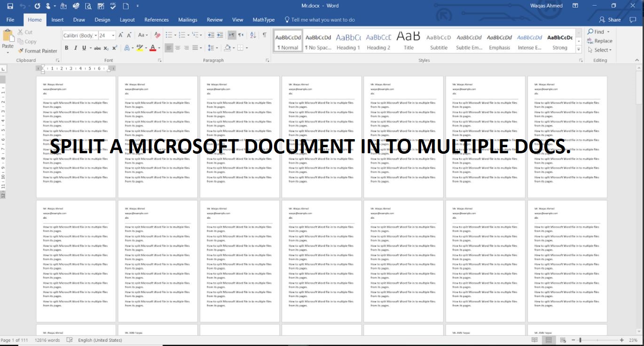Toggle Bold formatting
This screenshot has height=346, width=644.
coord(66,47)
